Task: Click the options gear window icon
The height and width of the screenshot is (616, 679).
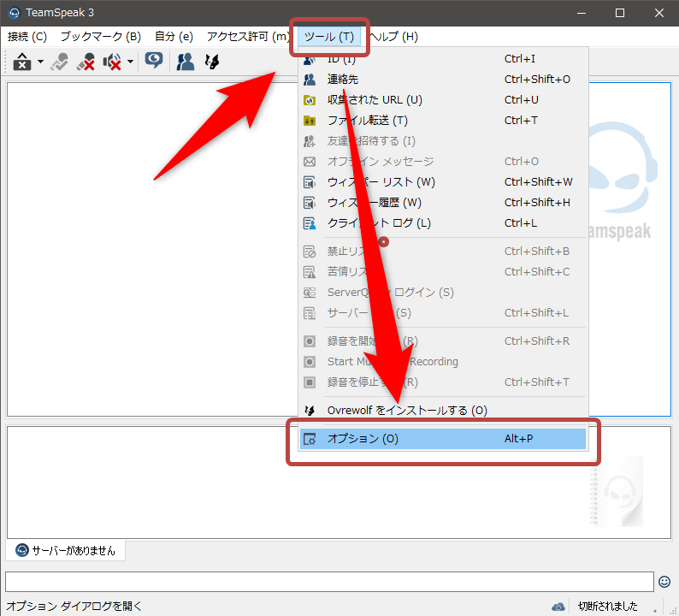Action: (x=310, y=439)
